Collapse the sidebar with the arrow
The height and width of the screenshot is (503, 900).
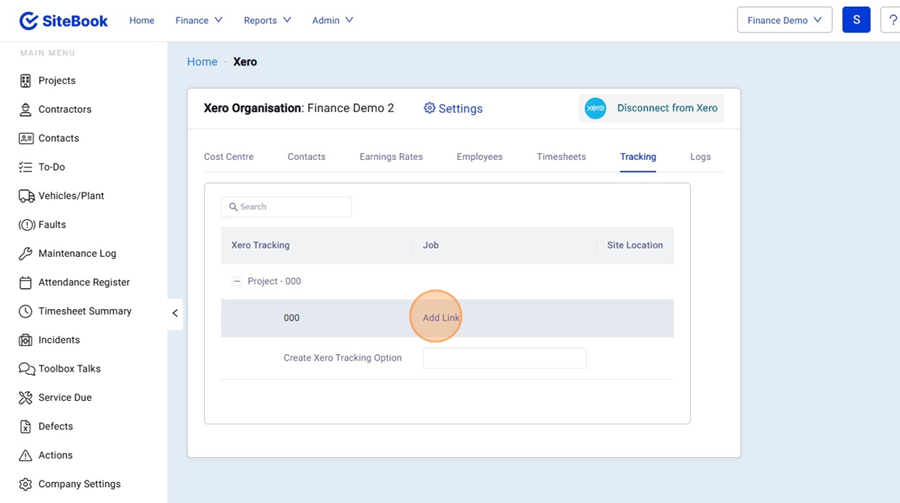coord(175,313)
